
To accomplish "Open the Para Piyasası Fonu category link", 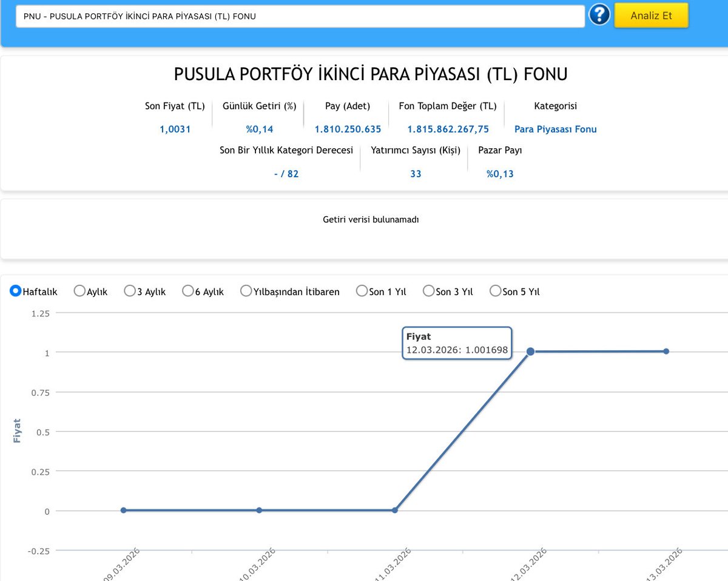I will point(555,129).
